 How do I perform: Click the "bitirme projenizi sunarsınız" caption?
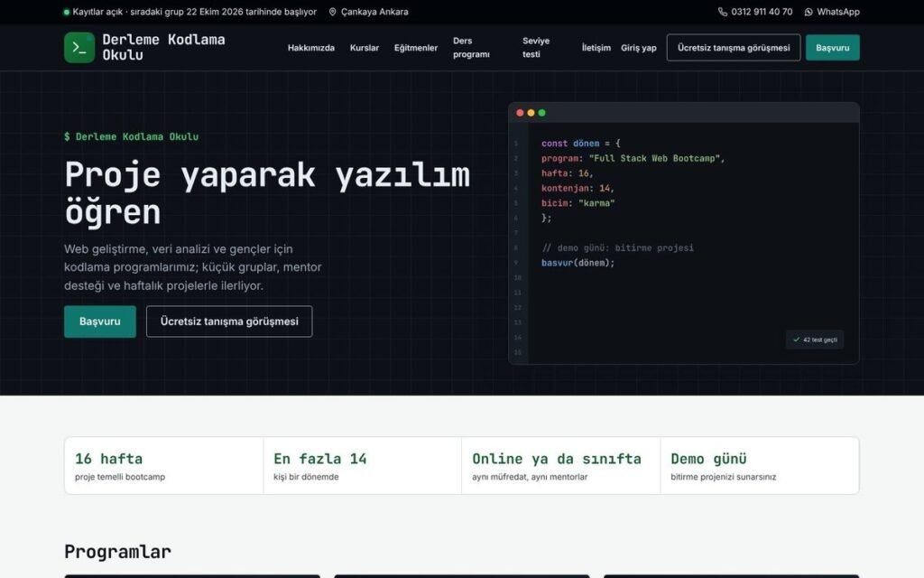click(x=724, y=477)
